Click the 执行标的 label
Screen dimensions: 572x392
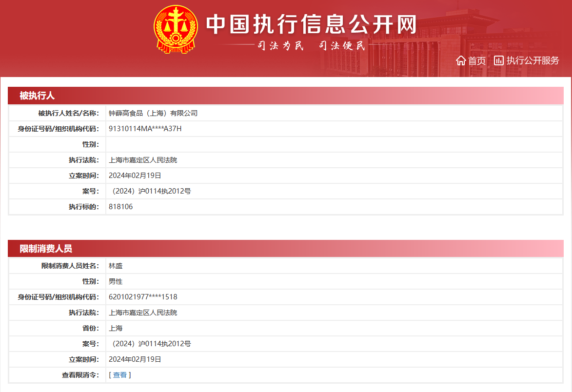pyautogui.click(x=84, y=207)
